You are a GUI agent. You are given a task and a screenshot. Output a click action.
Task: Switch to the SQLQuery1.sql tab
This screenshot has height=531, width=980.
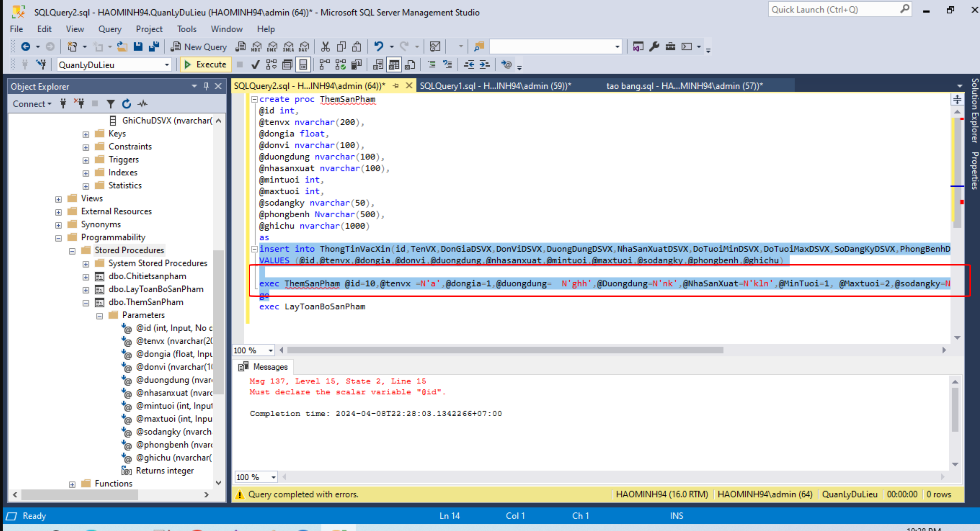pyautogui.click(x=495, y=86)
